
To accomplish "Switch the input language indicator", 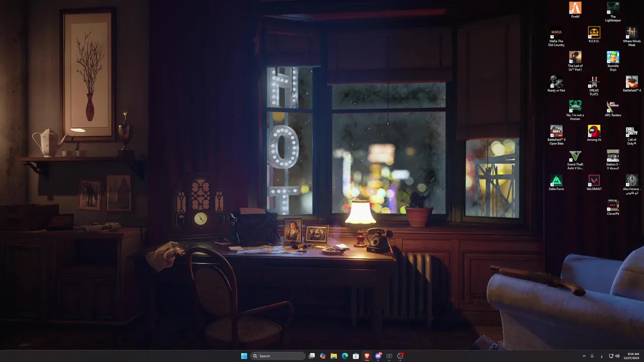I will click(602, 356).
